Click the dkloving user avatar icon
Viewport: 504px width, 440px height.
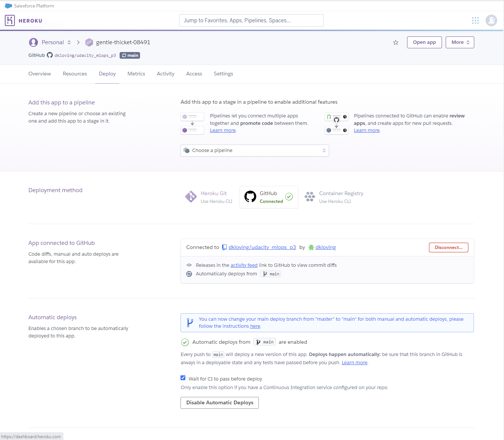coord(311,247)
